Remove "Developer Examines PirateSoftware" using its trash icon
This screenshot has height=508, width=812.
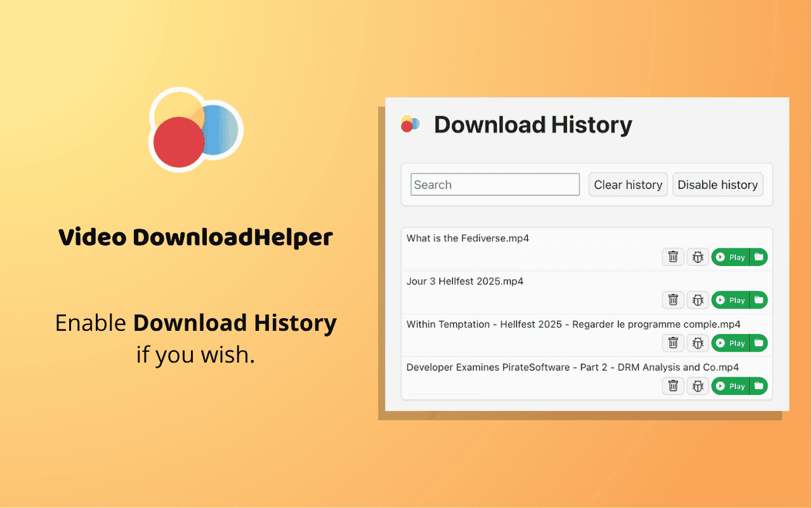point(673,385)
